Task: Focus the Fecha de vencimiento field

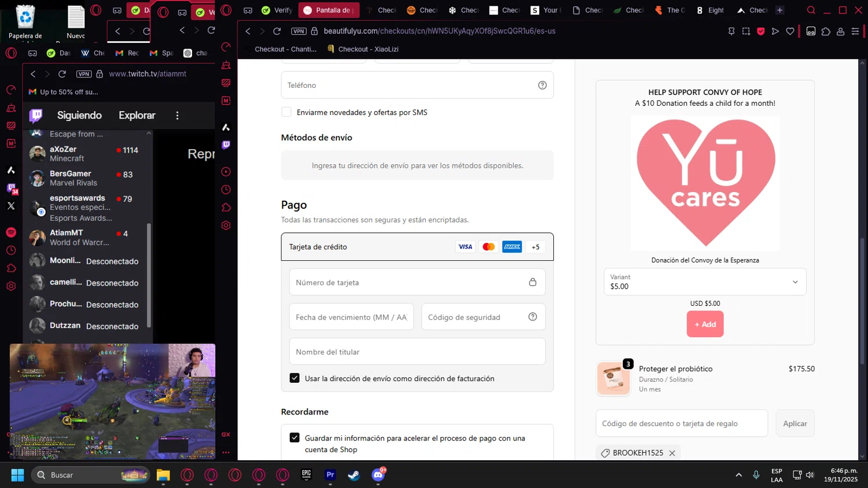Action: point(351,317)
